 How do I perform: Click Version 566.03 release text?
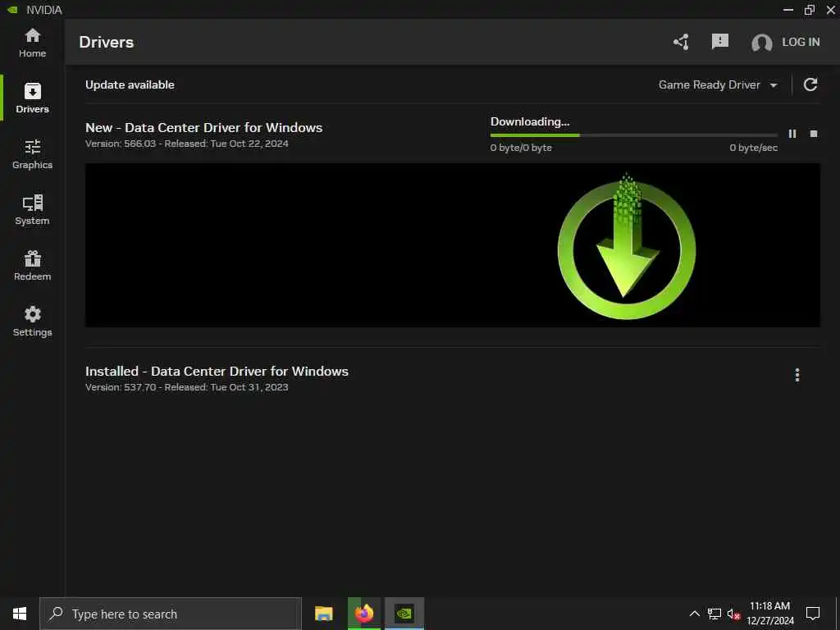click(186, 144)
